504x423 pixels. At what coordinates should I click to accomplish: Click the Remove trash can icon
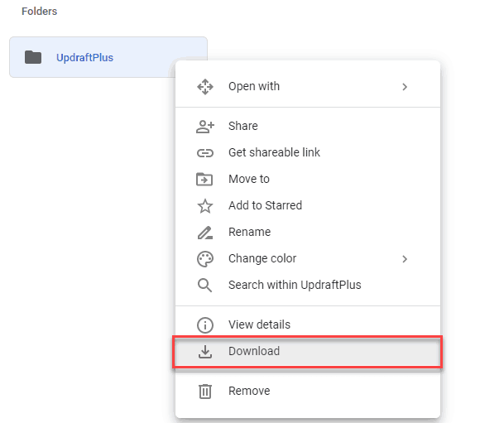pos(205,392)
